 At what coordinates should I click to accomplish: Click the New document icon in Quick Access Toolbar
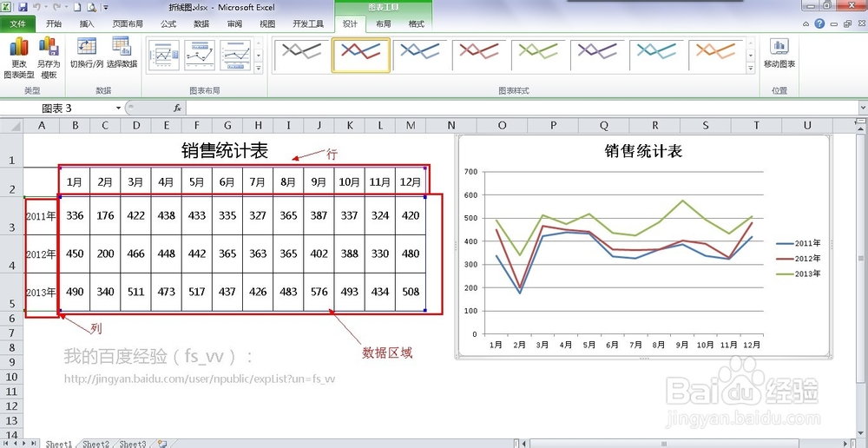pyautogui.click(x=77, y=7)
